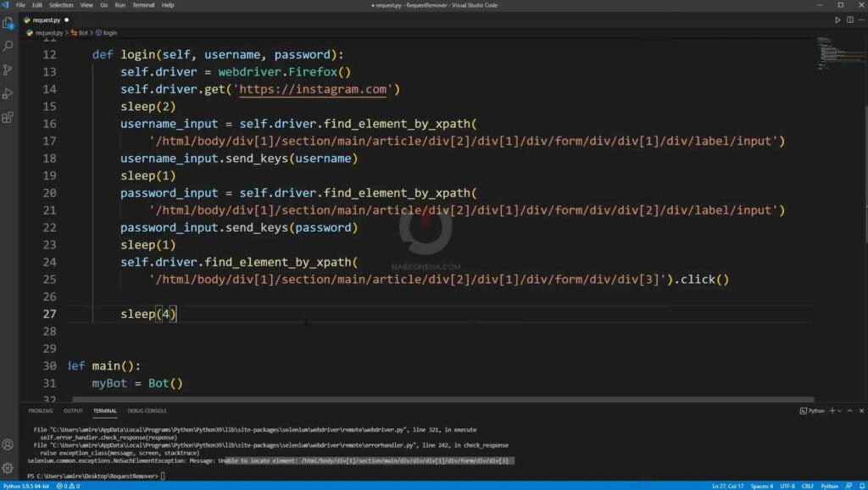Open the View menu
The height and width of the screenshot is (490, 868).
point(87,5)
